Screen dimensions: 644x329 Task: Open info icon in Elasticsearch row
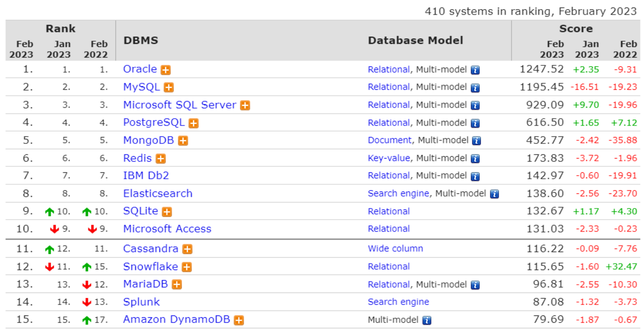click(494, 194)
